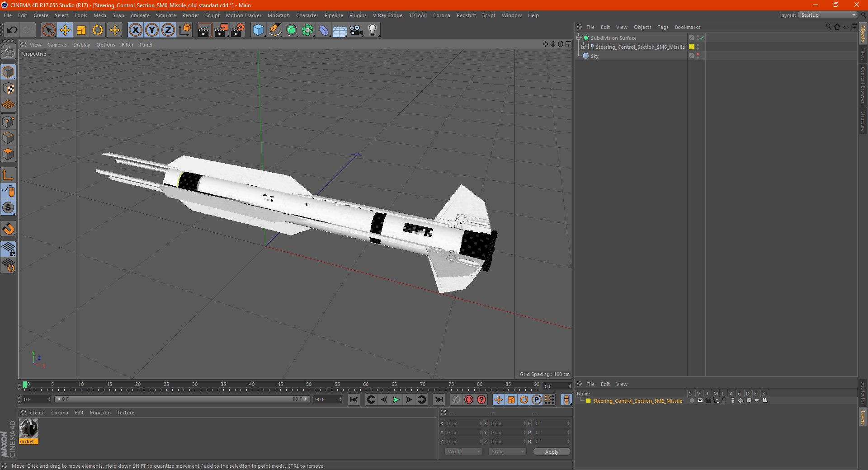868x470 pixels.
Task: Switch to the Content Browser side tab
Action: (863, 85)
